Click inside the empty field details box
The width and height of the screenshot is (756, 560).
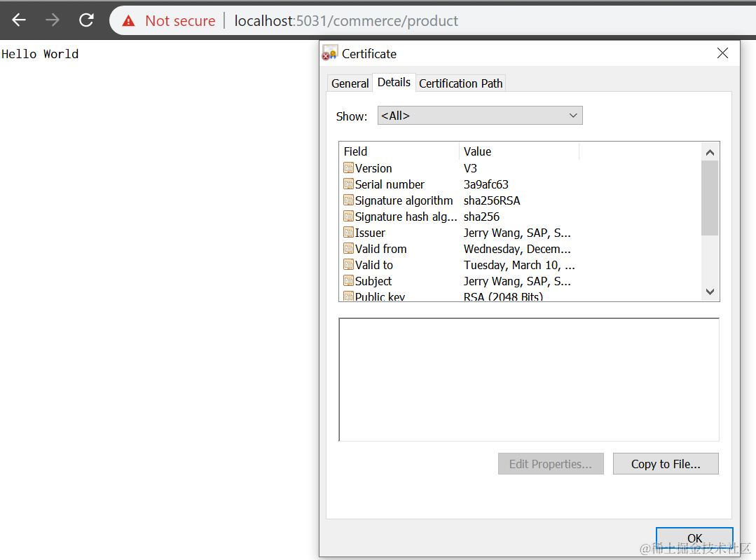(529, 380)
